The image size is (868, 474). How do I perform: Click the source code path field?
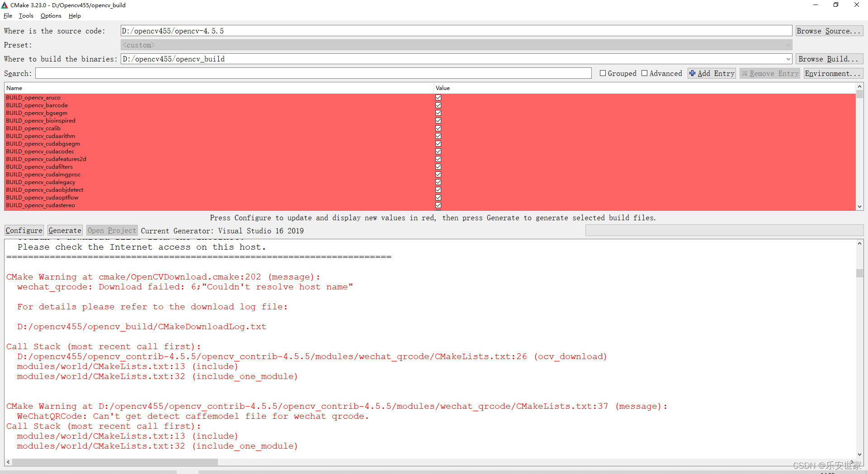(x=456, y=31)
